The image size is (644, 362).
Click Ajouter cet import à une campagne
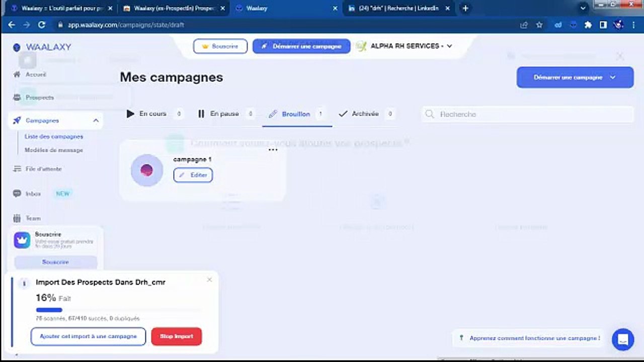tap(88, 336)
